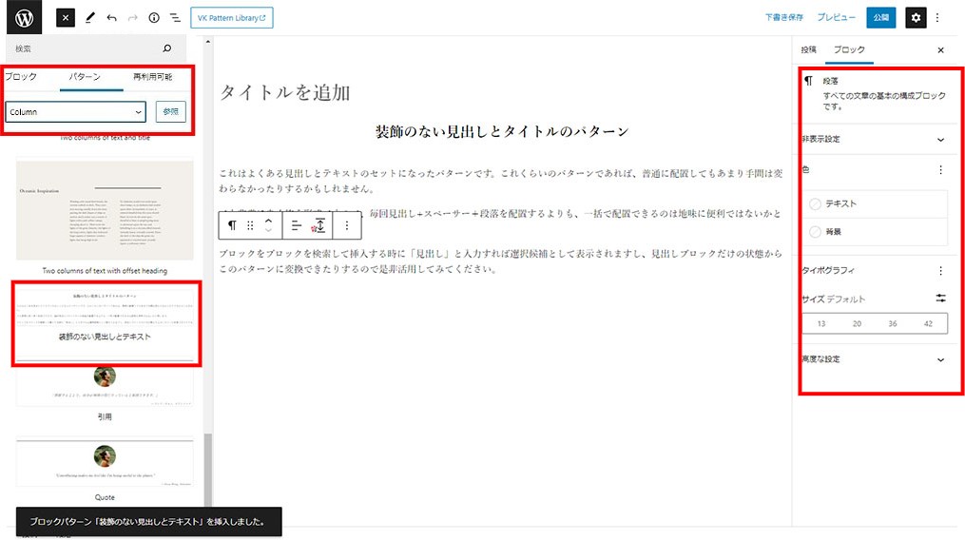Image resolution: width=965 pixels, height=560 pixels.
Task: Open the list view outline
Action: (x=175, y=18)
